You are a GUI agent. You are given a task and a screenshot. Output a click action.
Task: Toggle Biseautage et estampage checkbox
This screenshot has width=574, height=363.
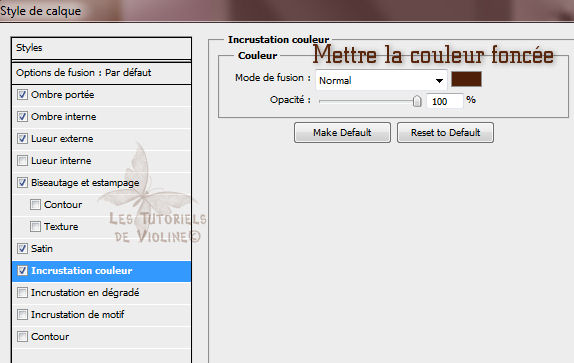coord(22,183)
